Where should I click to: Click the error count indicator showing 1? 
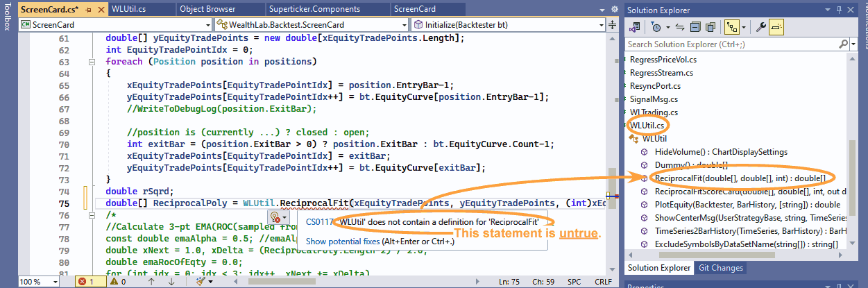[86, 282]
